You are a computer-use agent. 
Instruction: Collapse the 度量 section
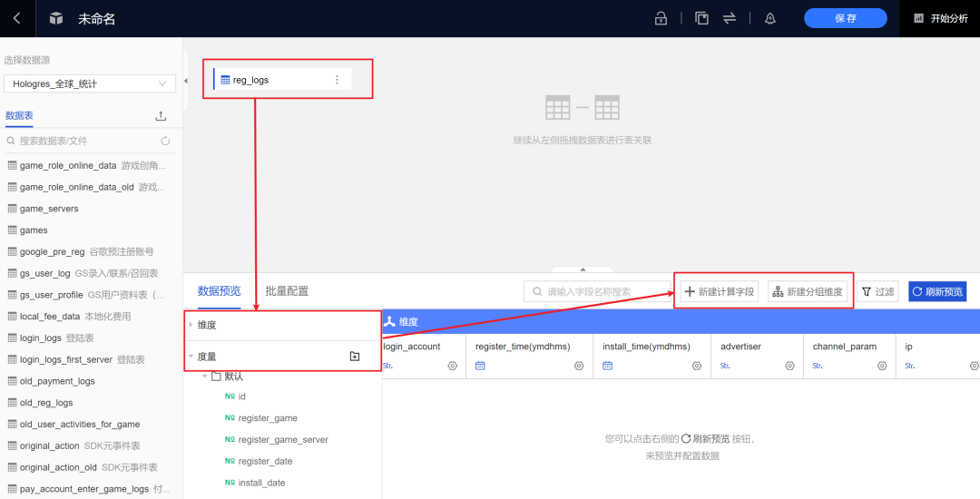tap(191, 357)
